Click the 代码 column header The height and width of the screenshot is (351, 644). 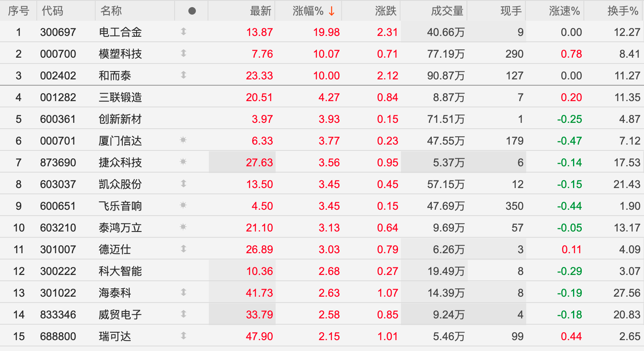point(53,11)
